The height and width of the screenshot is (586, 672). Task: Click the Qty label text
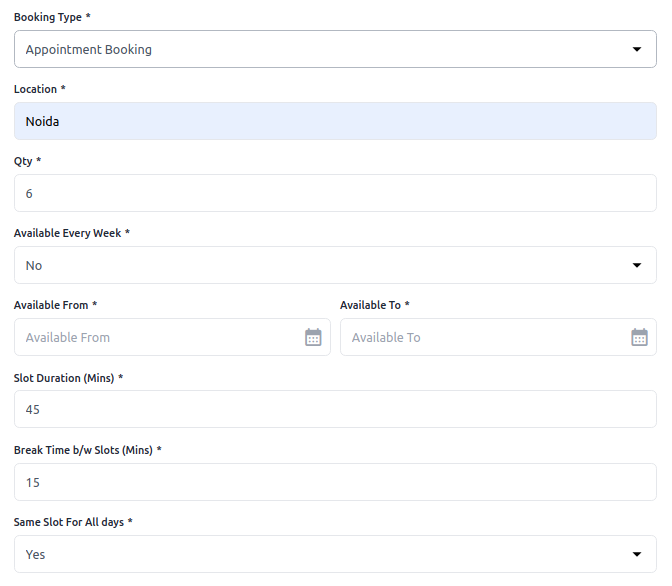coord(23,161)
